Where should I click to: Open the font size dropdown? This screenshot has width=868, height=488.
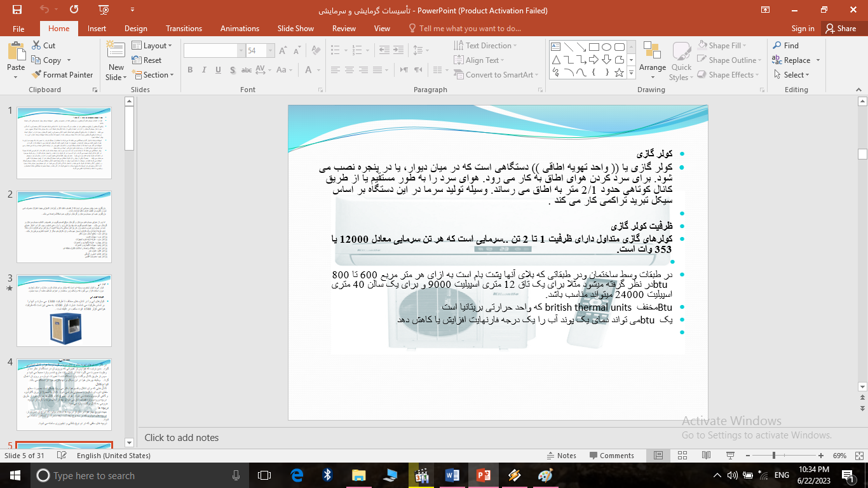click(270, 50)
